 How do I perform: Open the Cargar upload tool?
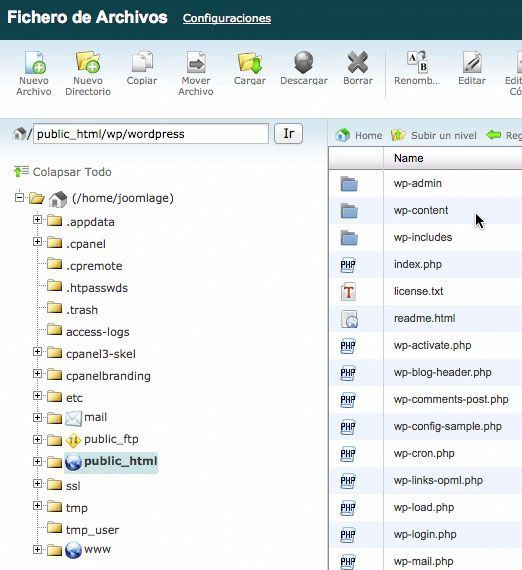(250, 63)
